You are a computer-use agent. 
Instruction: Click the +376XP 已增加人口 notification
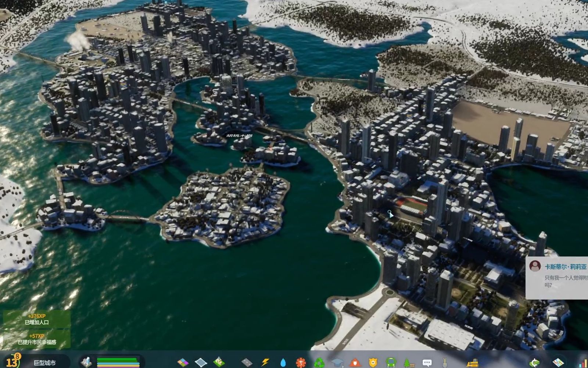click(x=37, y=319)
